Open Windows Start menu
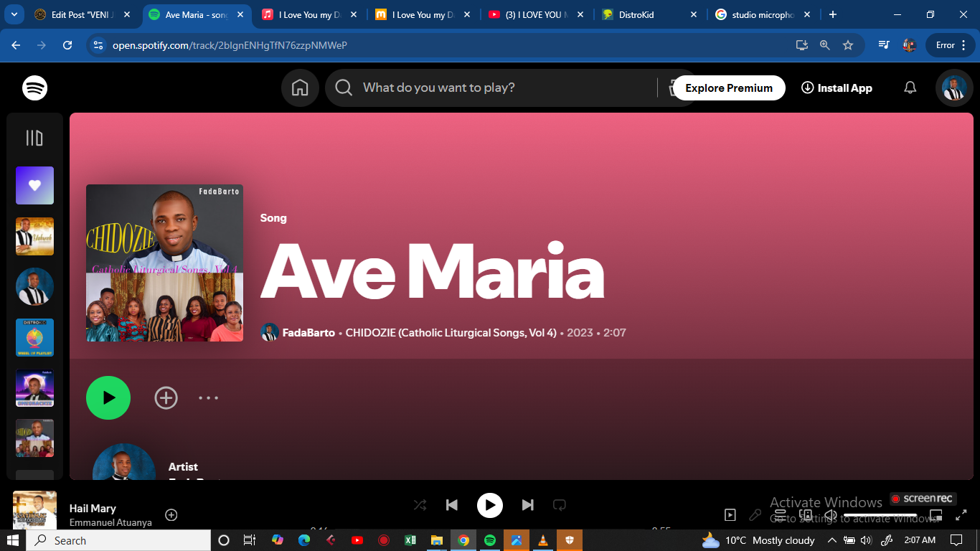The width and height of the screenshot is (980, 551). pos(14,540)
